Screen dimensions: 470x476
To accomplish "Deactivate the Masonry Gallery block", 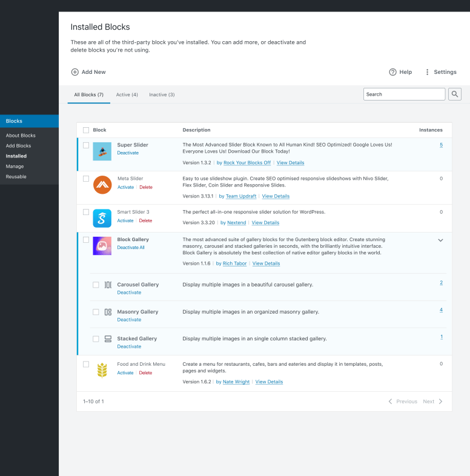I will 129,320.
